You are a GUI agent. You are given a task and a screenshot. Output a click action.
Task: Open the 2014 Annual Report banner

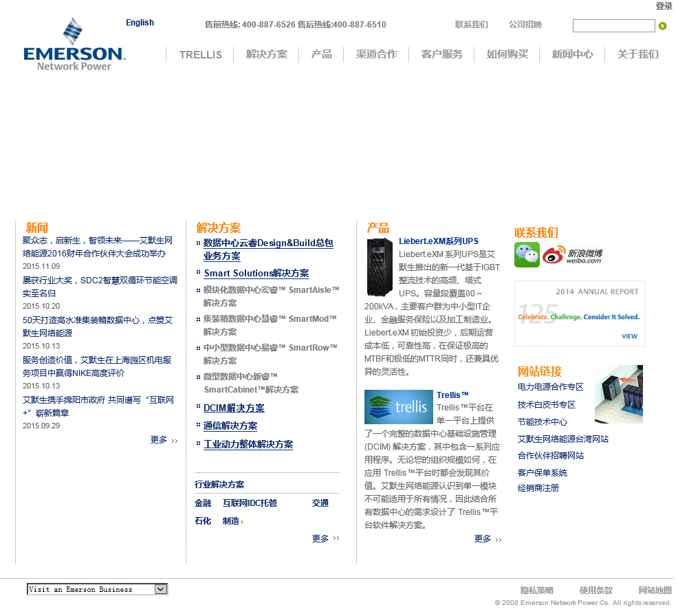click(x=579, y=313)
